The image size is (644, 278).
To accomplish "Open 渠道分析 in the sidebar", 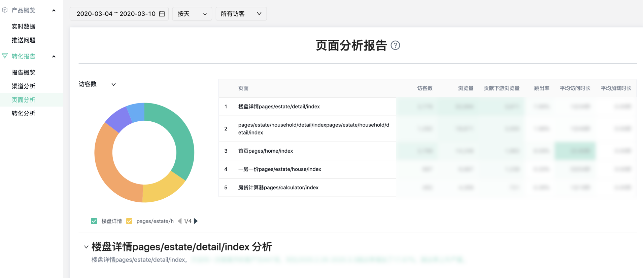I will click(x=24, y=86).
